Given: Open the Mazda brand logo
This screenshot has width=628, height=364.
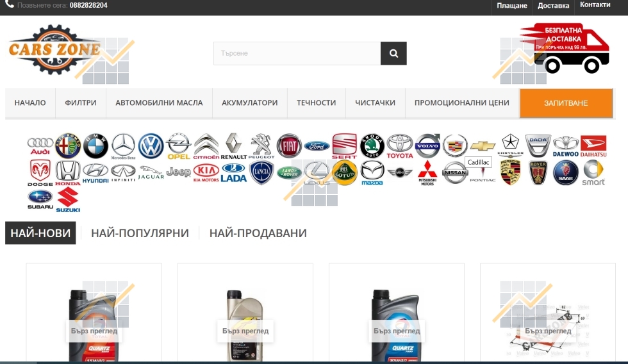Looking at the screenshot, I should 372,172.
